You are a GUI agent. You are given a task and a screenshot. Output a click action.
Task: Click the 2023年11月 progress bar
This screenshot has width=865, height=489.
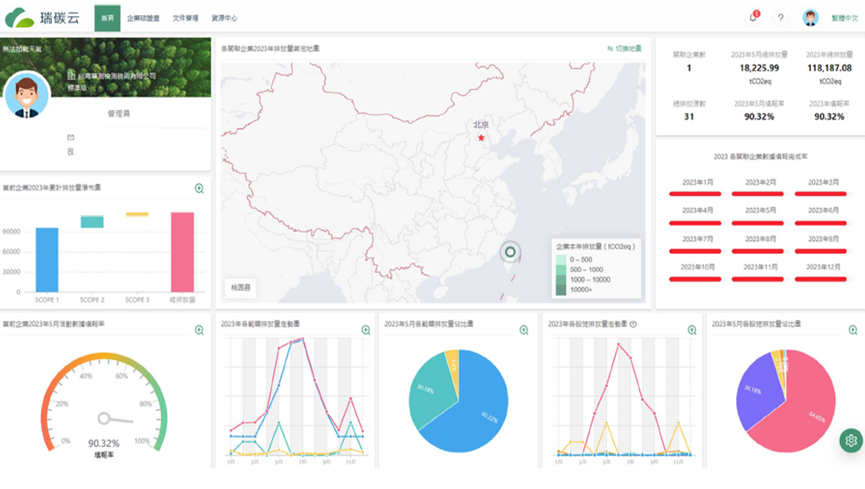[760, 279]
